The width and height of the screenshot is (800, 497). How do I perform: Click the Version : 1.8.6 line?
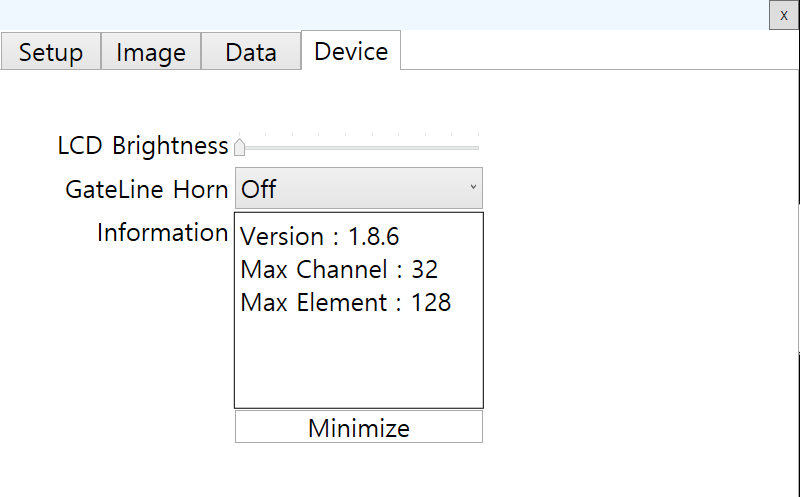coord(319,236)
